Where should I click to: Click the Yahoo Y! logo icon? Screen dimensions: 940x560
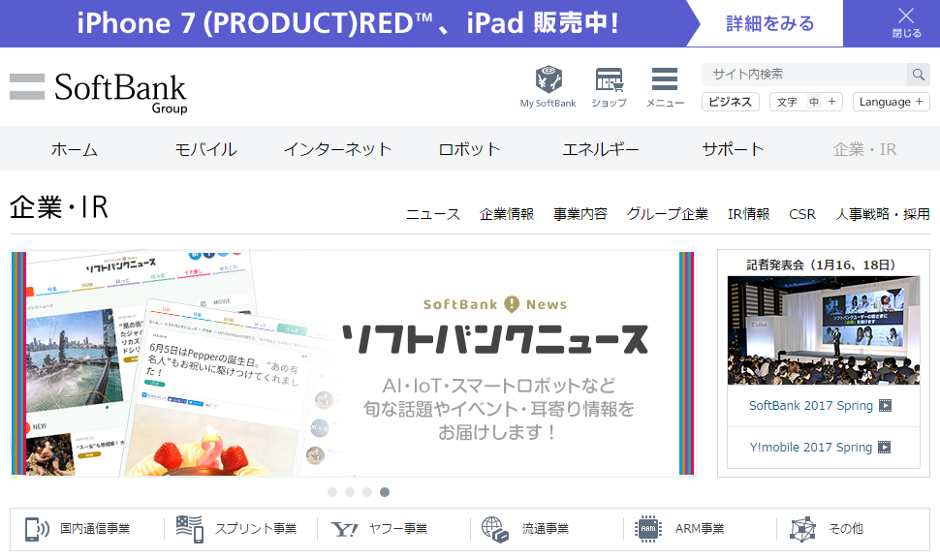[344, 529]
